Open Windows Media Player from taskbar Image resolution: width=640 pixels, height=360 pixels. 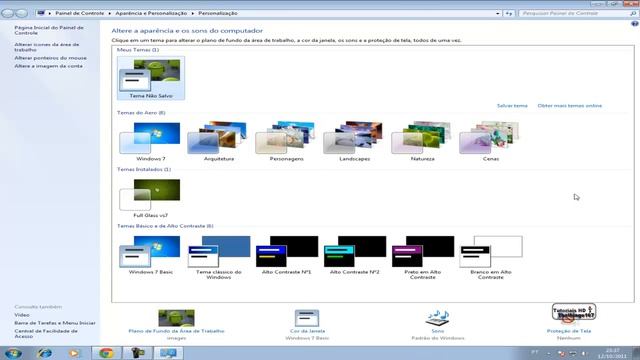coord(74,353)
